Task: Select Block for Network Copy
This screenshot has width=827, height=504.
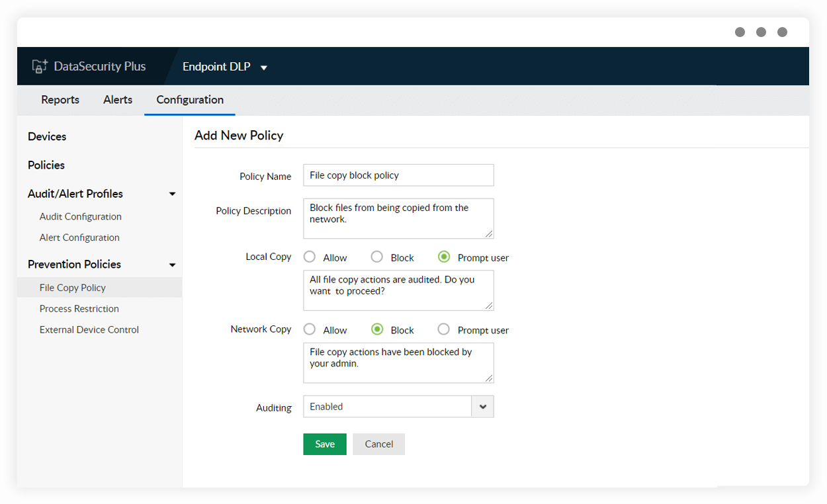Action: point(376,329)
